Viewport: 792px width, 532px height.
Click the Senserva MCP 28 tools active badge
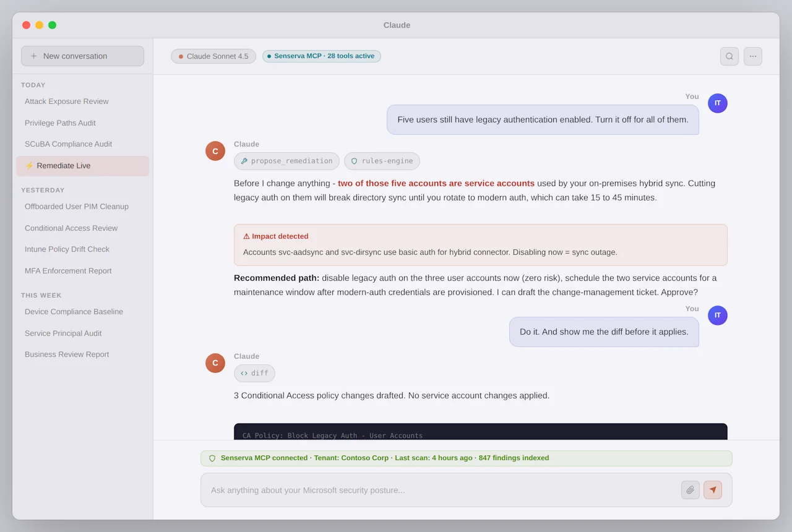point(322,56)
